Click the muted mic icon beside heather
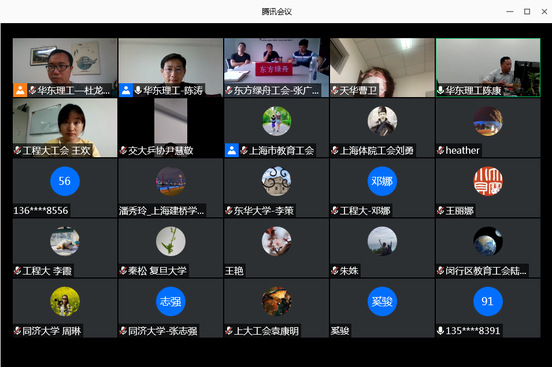This screenshot has width=552, height=367. pyautogui.click(x=440, y=150)
